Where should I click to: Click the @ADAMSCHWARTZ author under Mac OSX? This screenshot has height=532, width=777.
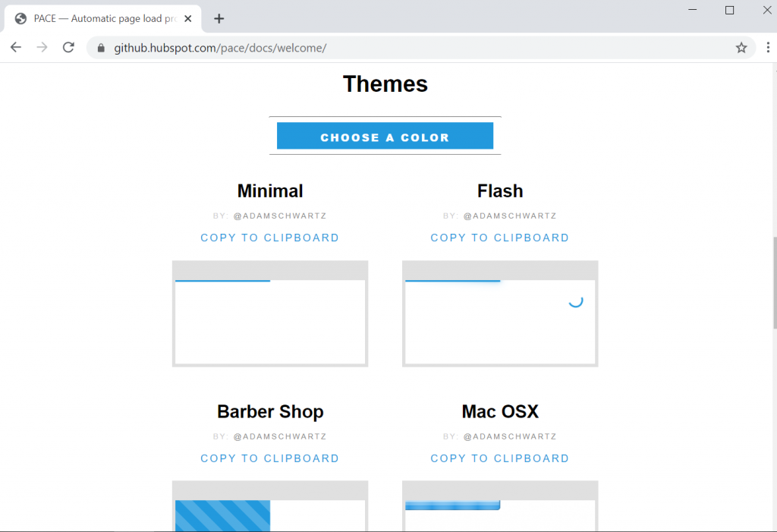(510, 436)
